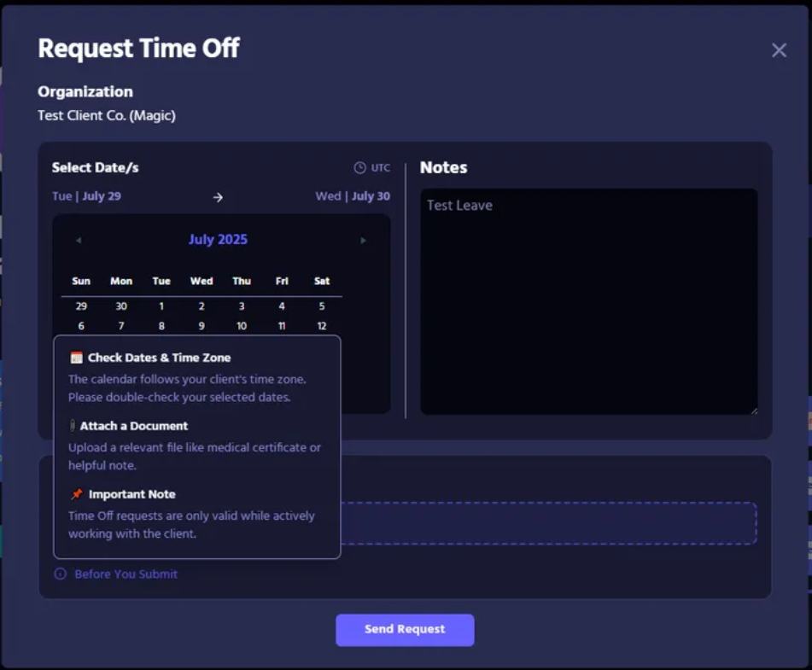Click the Attach a Document heading
Screen dimensions: 812x670
[134, 426]
